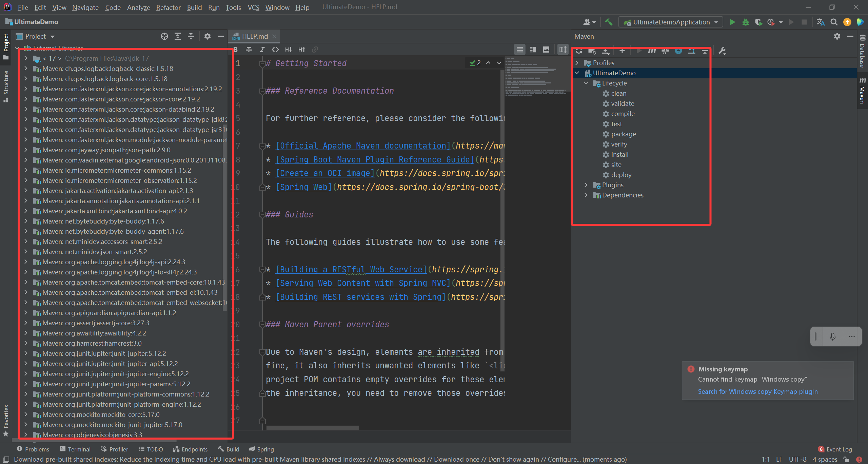Click the Build project hammer icon
Screen dimensions: 868x464
click(609, 22)
